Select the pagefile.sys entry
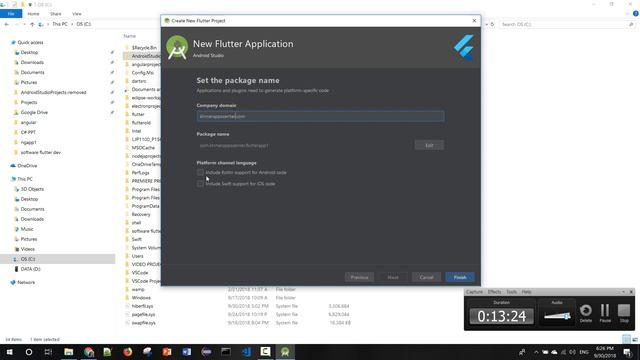This screenshot has height=360, width=640. [x=143, y=314]
